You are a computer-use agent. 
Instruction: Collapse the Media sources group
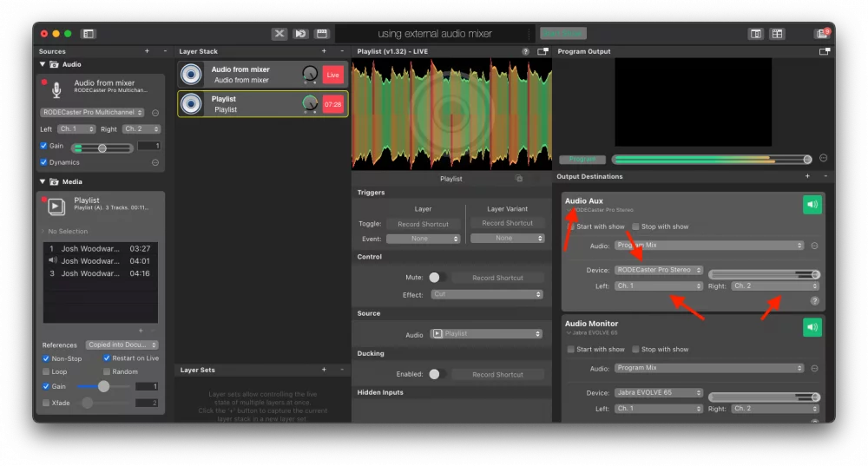[x=43, y=181]
